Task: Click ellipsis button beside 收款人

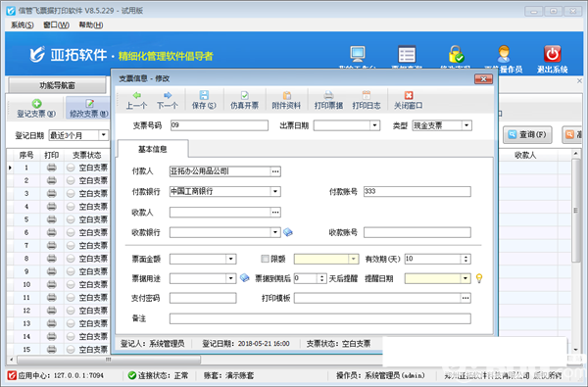Action: click(x=275, y=213)
